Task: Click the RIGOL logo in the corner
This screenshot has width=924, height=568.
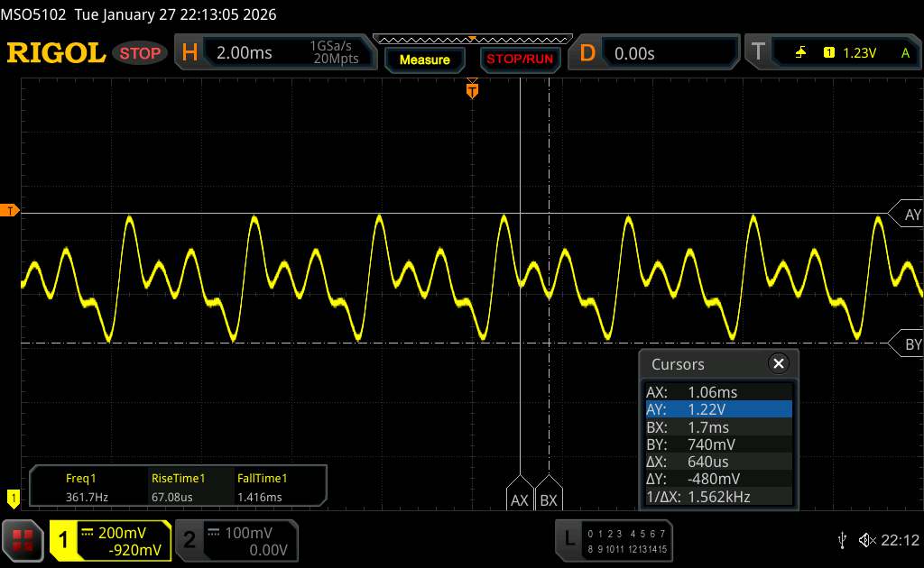Action: 56,53
